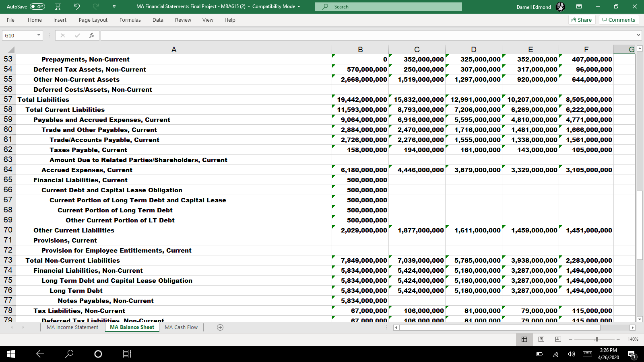Open the Formulas tab
This screenshot has width=644, height=362.
coord(130,20)
